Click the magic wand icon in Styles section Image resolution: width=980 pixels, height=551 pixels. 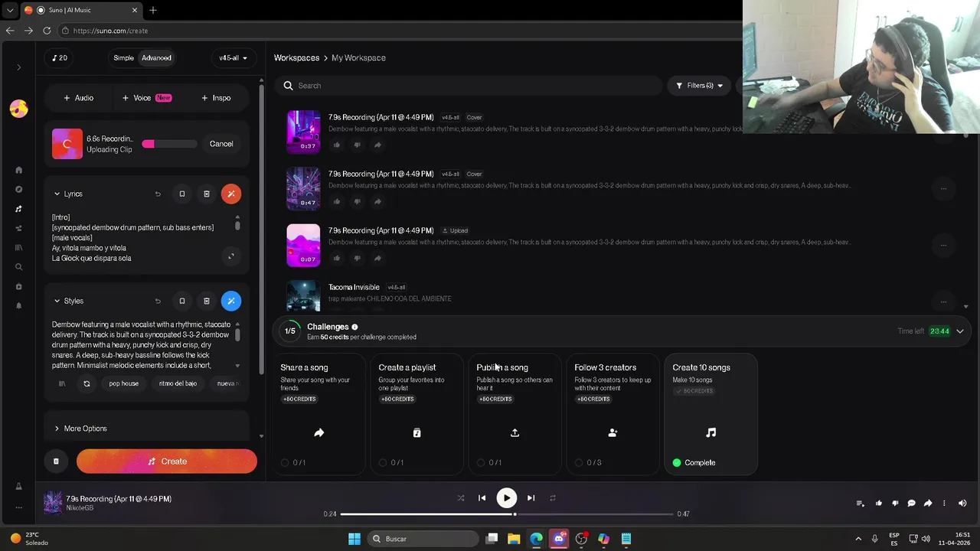click(231, 301)
